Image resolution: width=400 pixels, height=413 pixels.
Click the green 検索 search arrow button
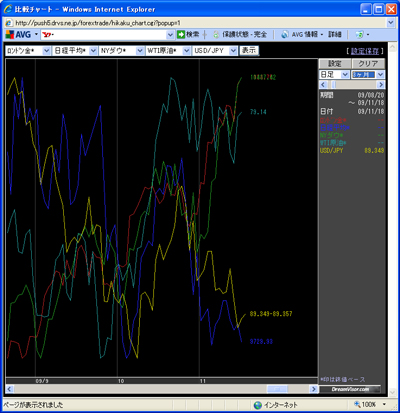click(188, 34)
